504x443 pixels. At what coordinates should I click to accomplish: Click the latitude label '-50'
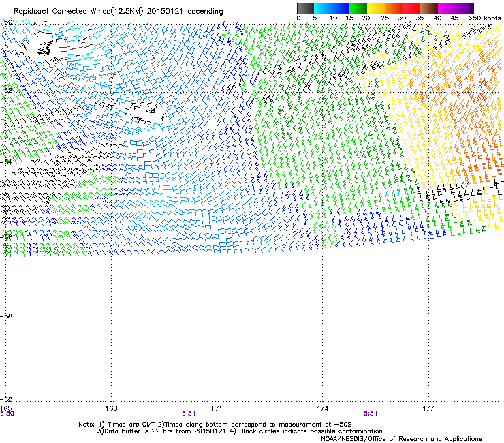coord(6,22)
